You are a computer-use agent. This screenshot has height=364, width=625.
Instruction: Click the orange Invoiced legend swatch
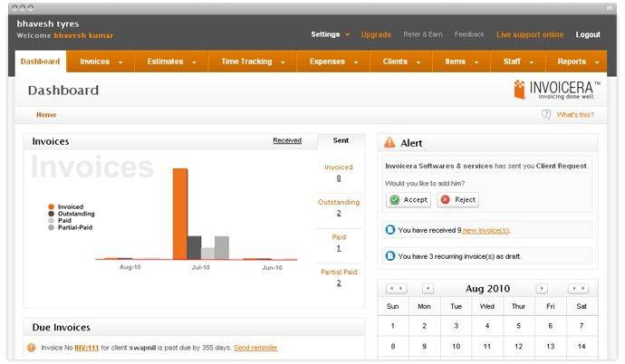click(x=52, y=206)
